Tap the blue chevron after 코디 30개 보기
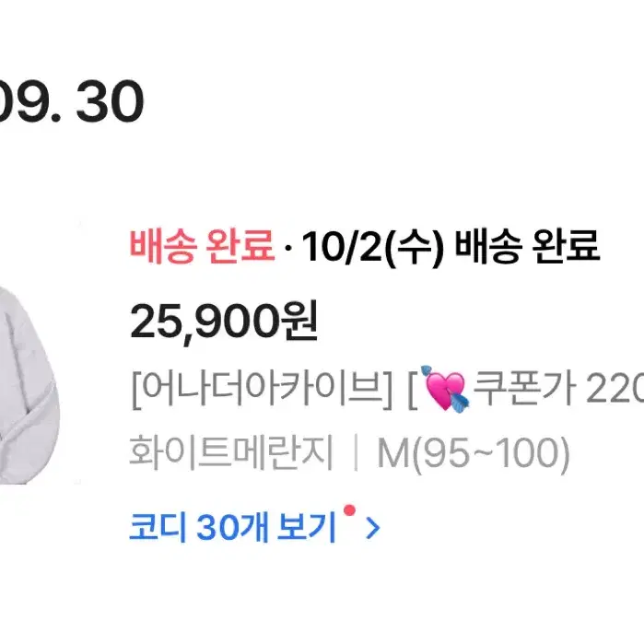 [372, 528]
